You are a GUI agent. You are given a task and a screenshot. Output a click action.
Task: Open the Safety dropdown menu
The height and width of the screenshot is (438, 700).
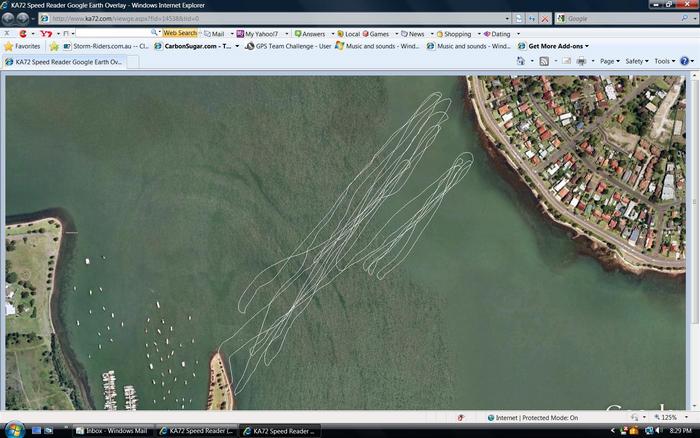637,61
